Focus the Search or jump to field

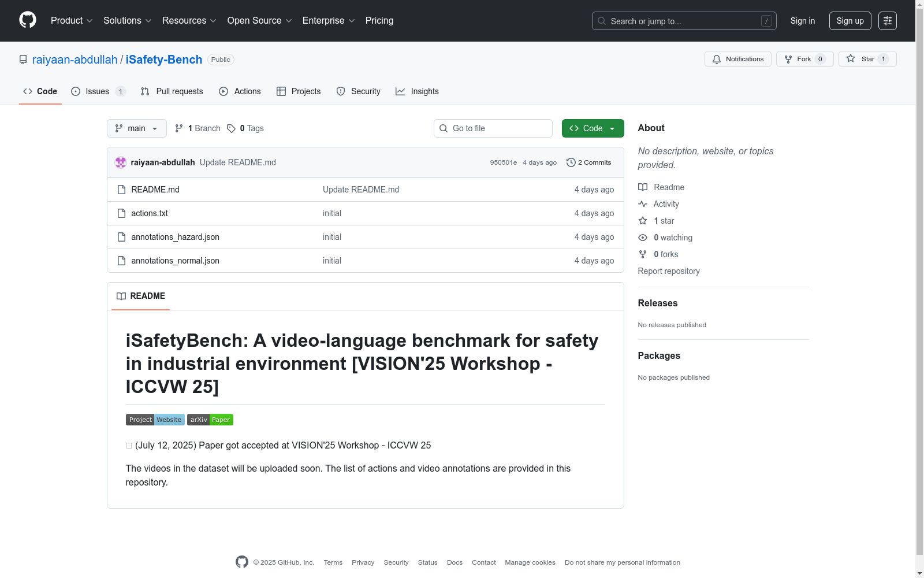point(684,21)
